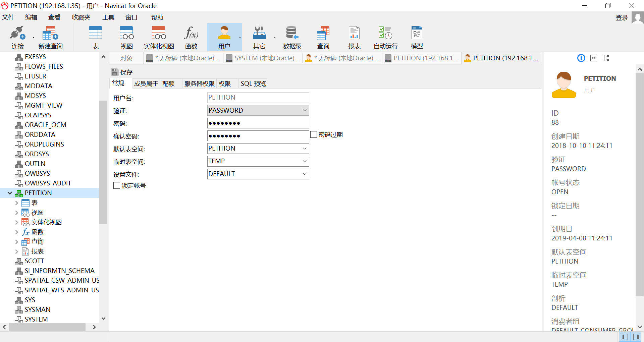The image size is (644, 342).
Task: Click the 函数 fx icon under PETITION
Action: pyautogui.click(x=25, y=232)
